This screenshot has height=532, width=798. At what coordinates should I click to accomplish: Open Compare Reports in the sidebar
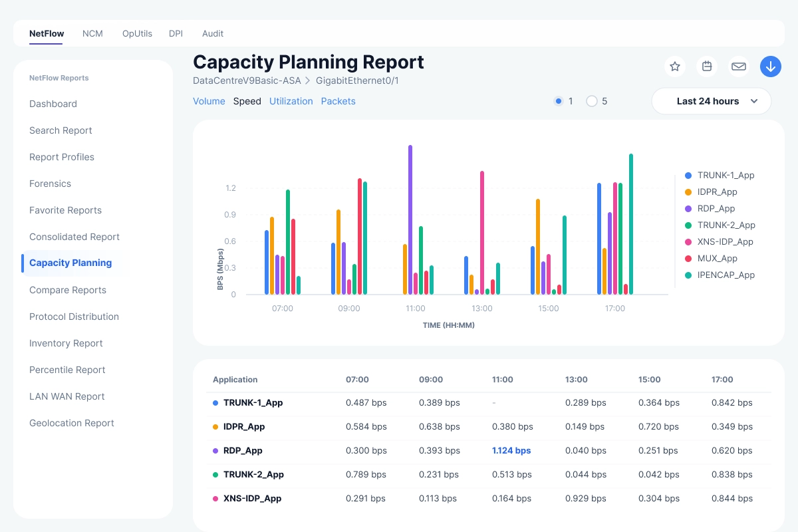(68, 290)
